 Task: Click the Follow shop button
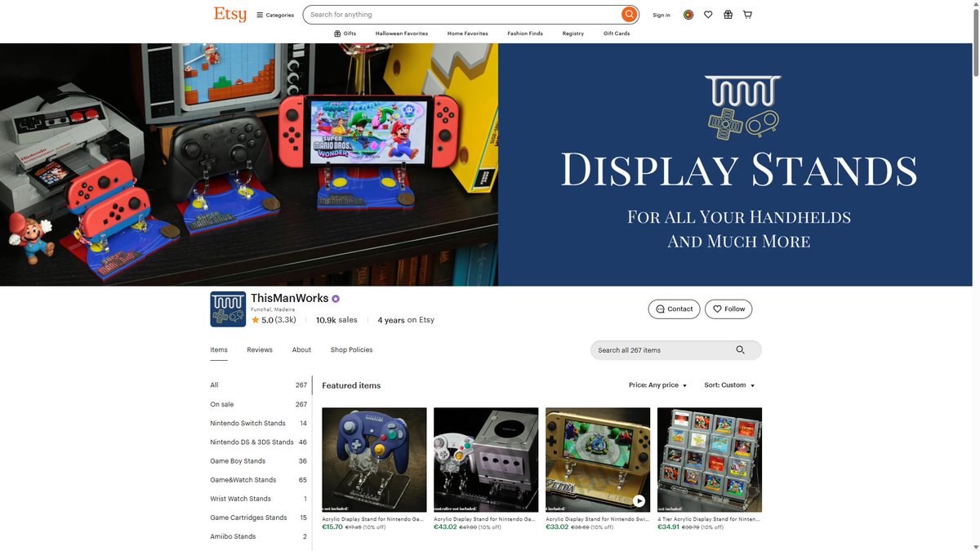728,309
